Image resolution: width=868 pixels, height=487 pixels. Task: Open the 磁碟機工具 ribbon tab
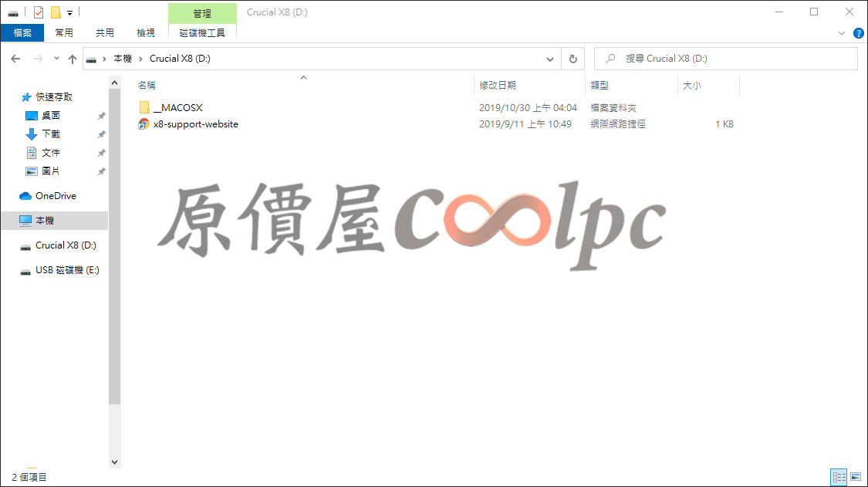[x=202, y=32]
